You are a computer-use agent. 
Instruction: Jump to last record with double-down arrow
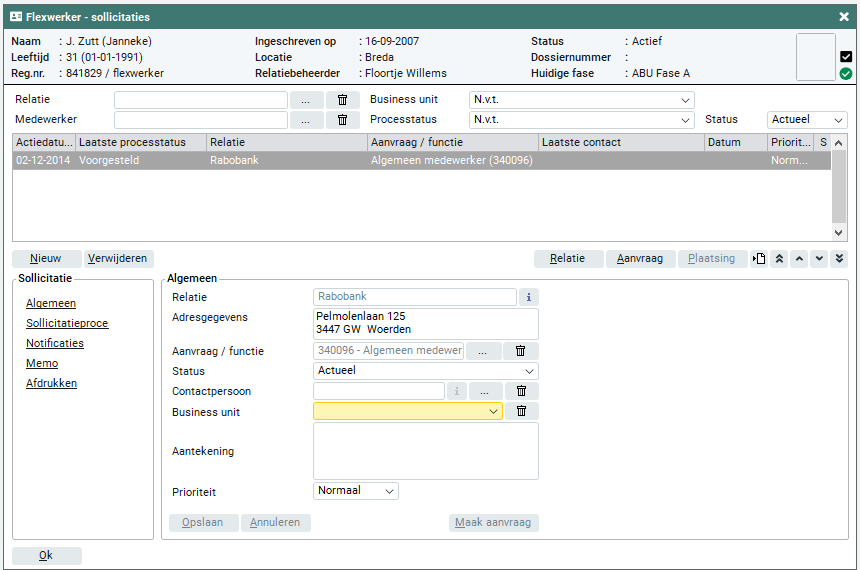coord(839,259)
